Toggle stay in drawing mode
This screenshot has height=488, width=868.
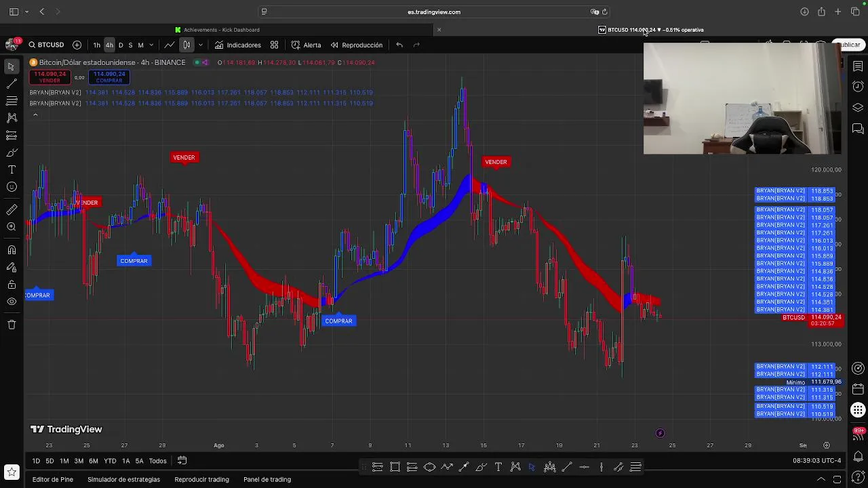point(12,268)
